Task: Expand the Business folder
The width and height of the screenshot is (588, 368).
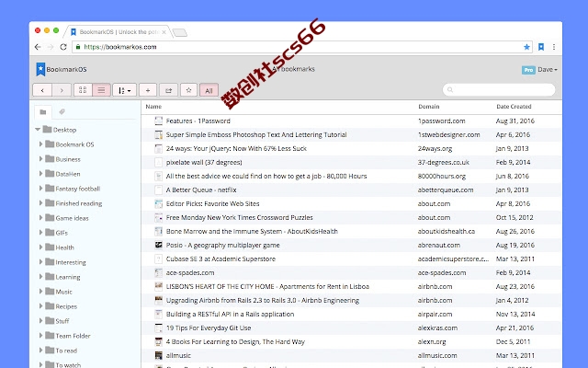Action: coord(40,159)
